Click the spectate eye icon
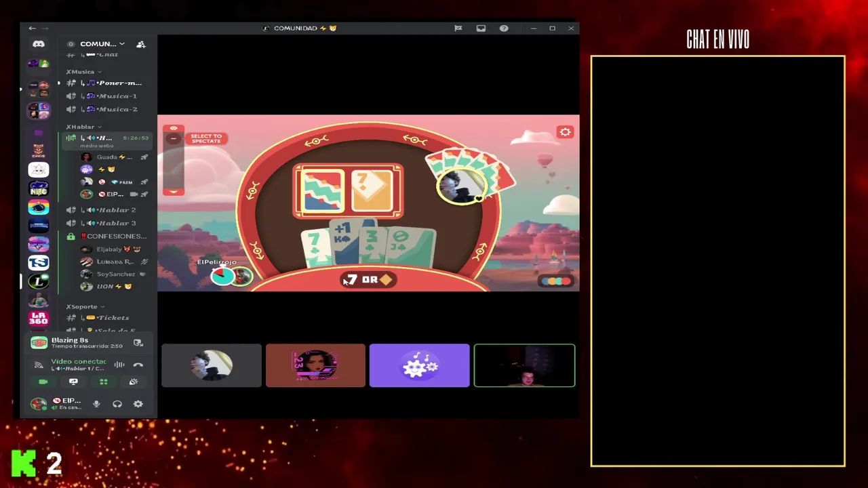 pyautogui.click(x=174, y=128)
